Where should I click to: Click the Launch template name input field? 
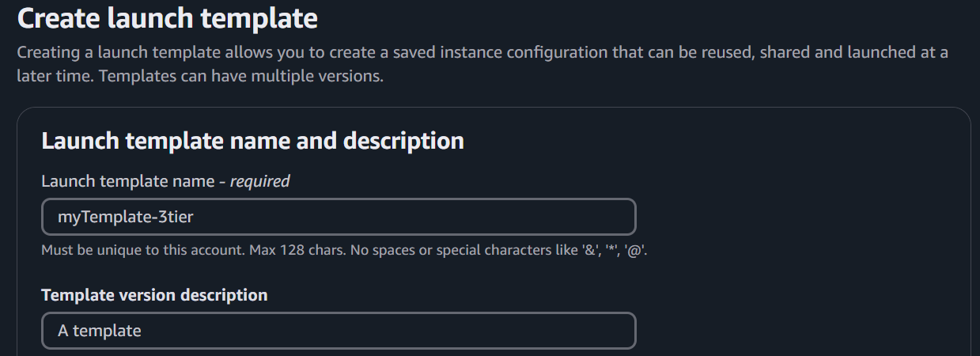click(339, 217)
